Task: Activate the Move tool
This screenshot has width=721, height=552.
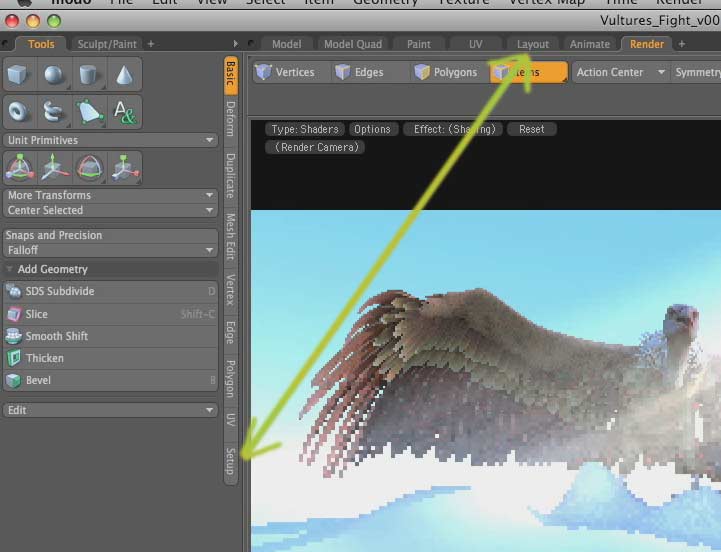Action: click(x=54, y=168)
